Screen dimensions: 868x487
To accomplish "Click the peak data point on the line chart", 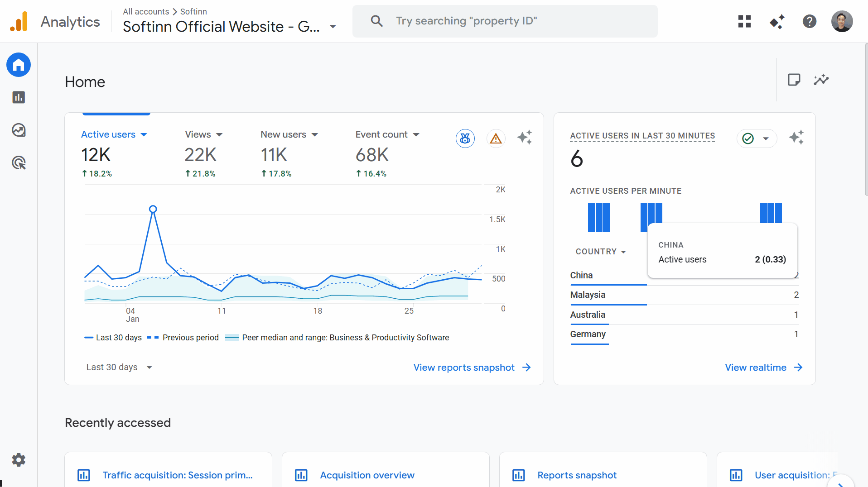I will tap(153, 209).
